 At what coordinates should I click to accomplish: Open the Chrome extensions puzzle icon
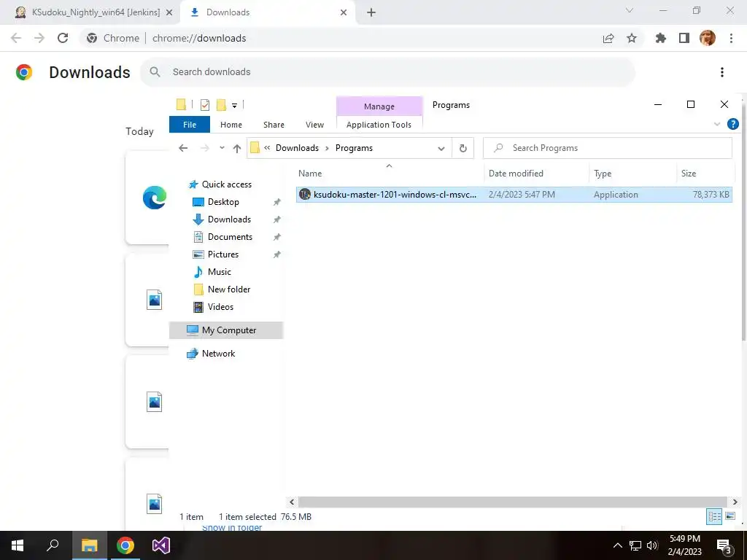coord(661,38)
